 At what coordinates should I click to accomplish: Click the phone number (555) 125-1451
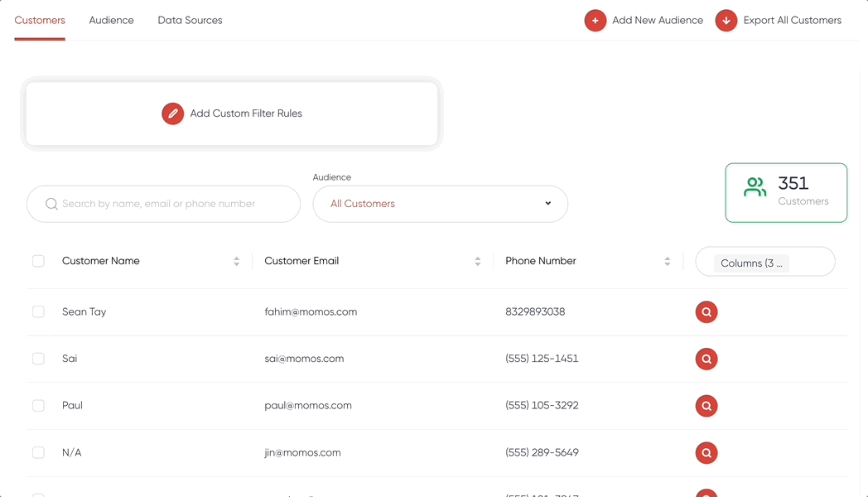(x=542, y=359)
